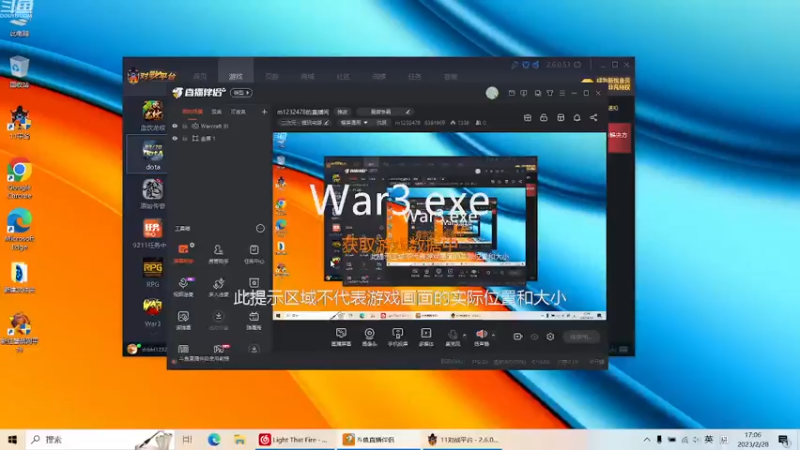Open the first nav tab left of 游戏
Screen dimensions: 800x450
tap(200, 77)
